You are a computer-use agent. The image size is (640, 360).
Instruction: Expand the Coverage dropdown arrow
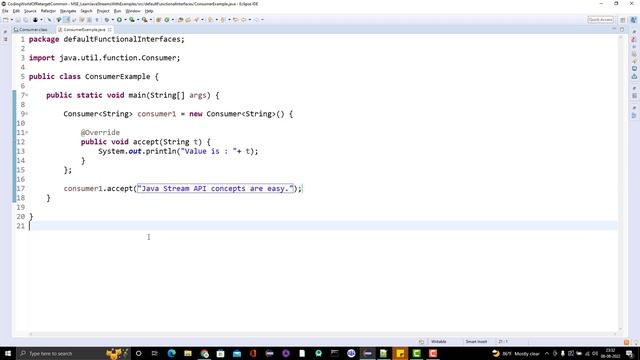(x=138, y=20)
